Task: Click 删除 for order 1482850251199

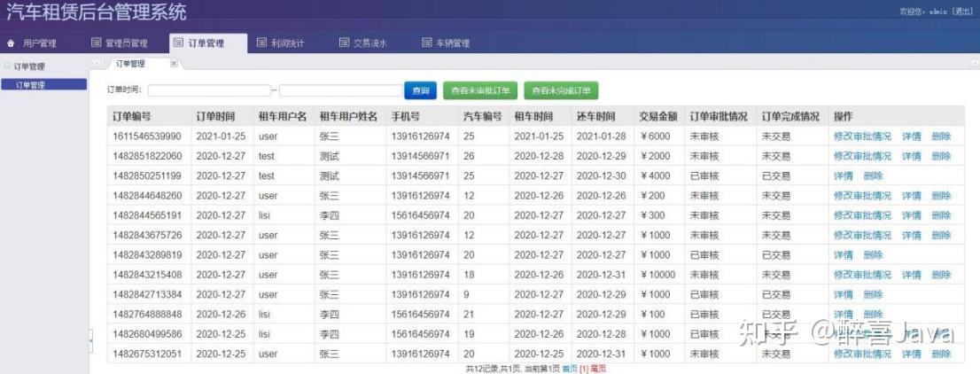Action: (873, 175)
